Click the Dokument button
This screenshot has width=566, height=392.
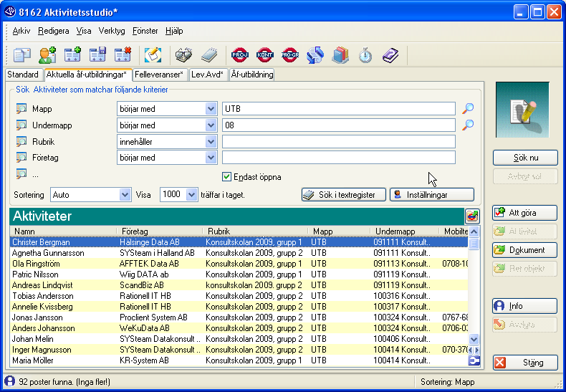pos(524,250)
